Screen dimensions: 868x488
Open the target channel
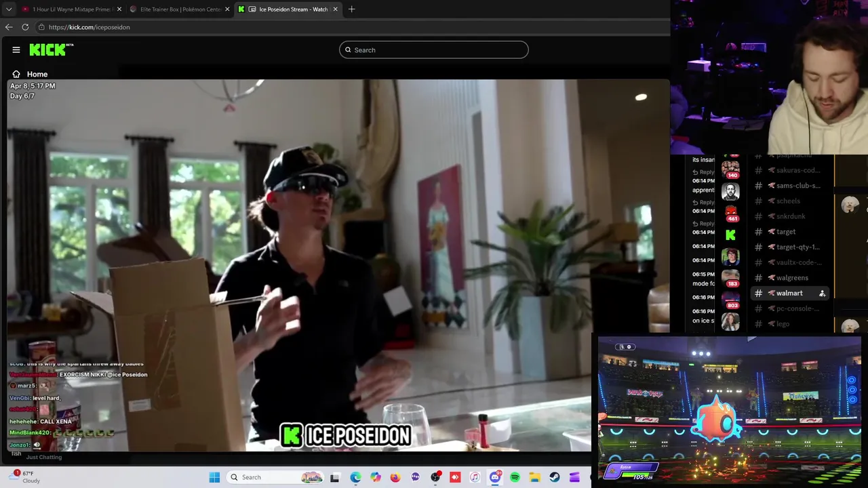tap(791, 232)
